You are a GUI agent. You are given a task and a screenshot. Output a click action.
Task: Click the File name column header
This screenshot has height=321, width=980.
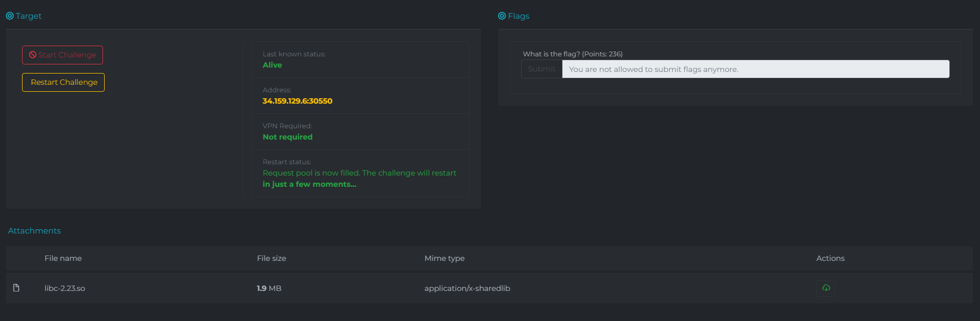(x=63, y=258)
